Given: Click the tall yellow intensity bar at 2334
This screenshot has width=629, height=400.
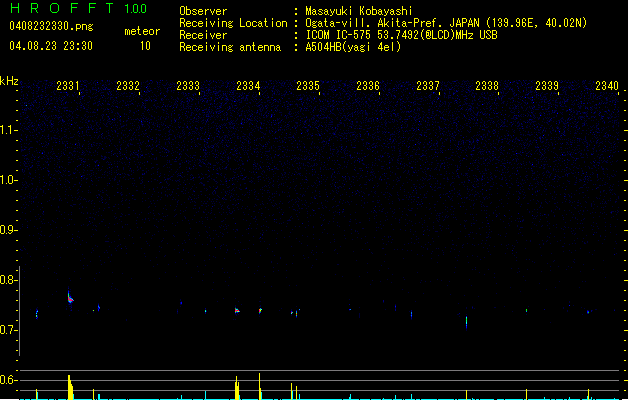Looking at the screenshot, I should [x=260, y=386].
